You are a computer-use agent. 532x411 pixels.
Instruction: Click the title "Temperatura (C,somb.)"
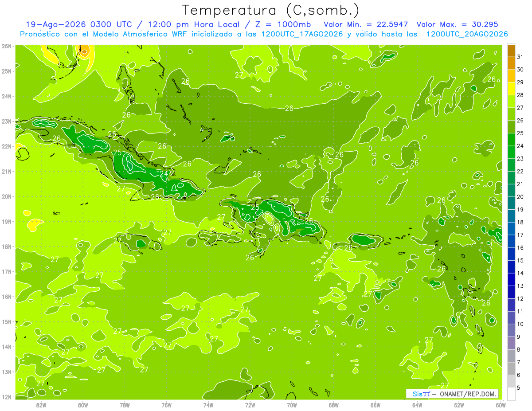tap(270, 10)
